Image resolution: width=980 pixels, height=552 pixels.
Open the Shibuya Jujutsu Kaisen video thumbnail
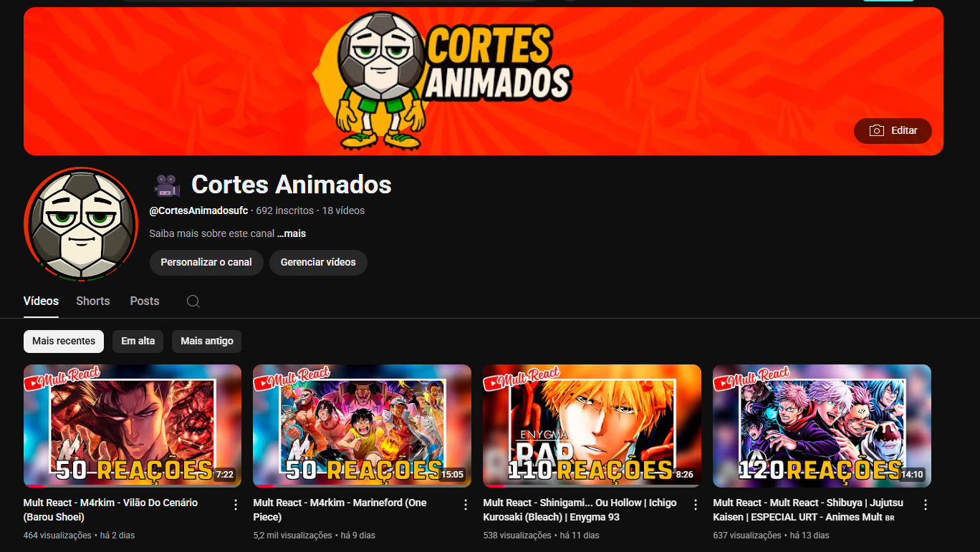pyautogui.click(x=822, y=426)
